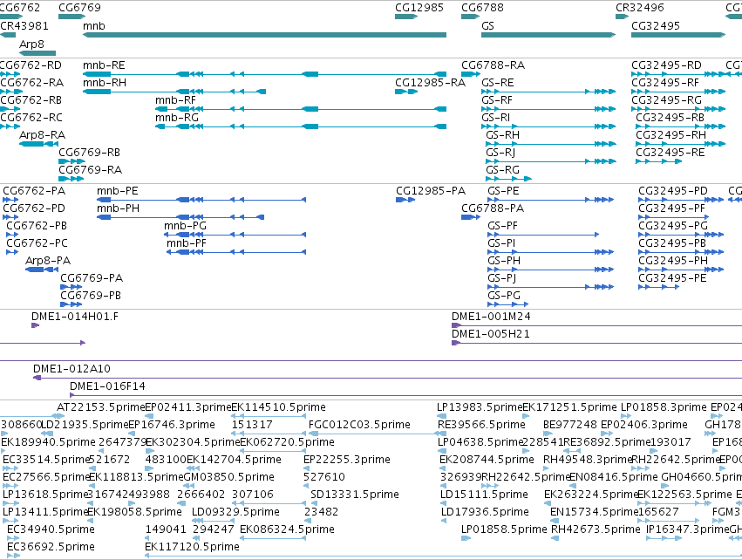
Task: Click the DME1-014H01.F clone label
Action: (x=75, y=317)
